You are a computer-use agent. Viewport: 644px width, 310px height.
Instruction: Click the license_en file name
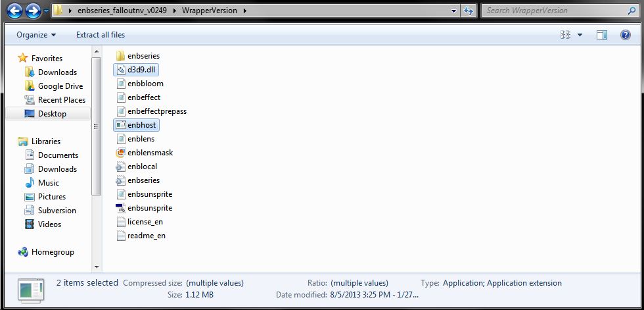coord(145,222)
